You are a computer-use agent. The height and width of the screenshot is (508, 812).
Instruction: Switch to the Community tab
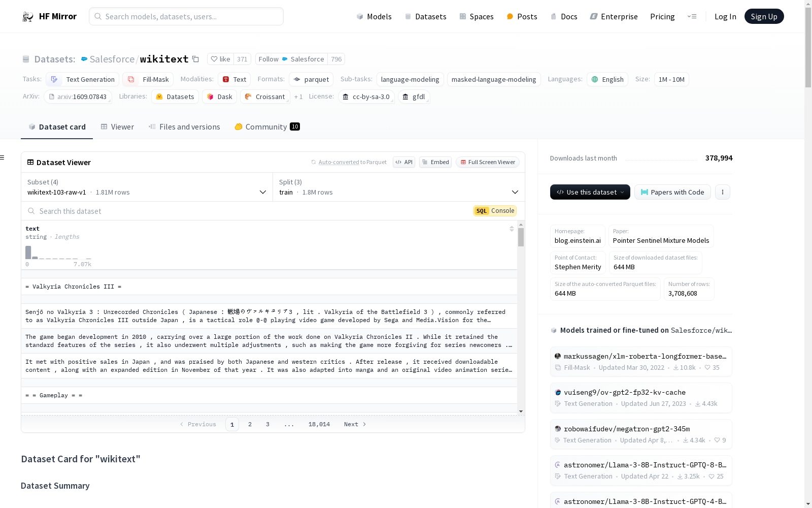(x=267, y=127)
